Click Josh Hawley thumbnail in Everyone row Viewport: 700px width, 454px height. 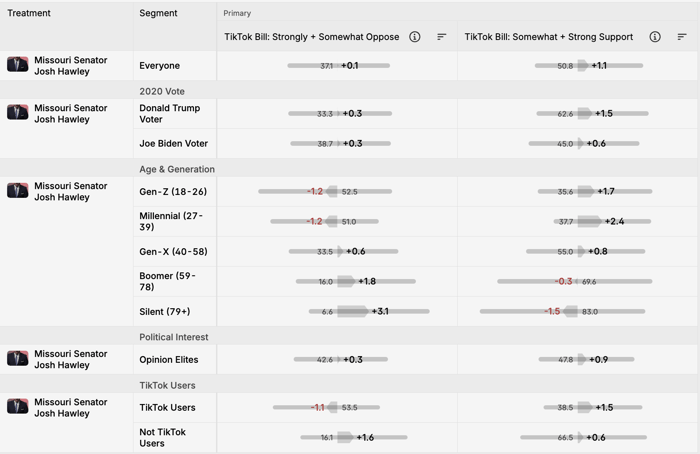(18, 64)
